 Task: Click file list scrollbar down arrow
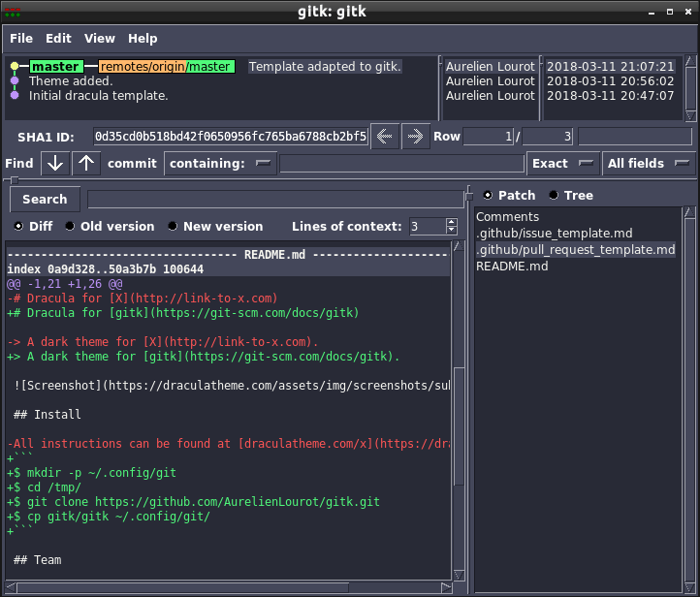[x=688, y=587]
